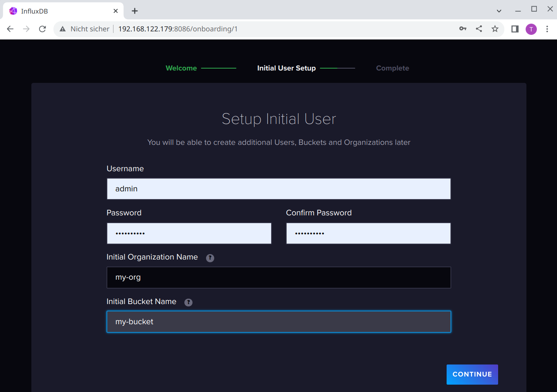The image size is (557, 392).
Task: Click the 'Username' field label
Action: pyautogui.click(x=125, y=168)
